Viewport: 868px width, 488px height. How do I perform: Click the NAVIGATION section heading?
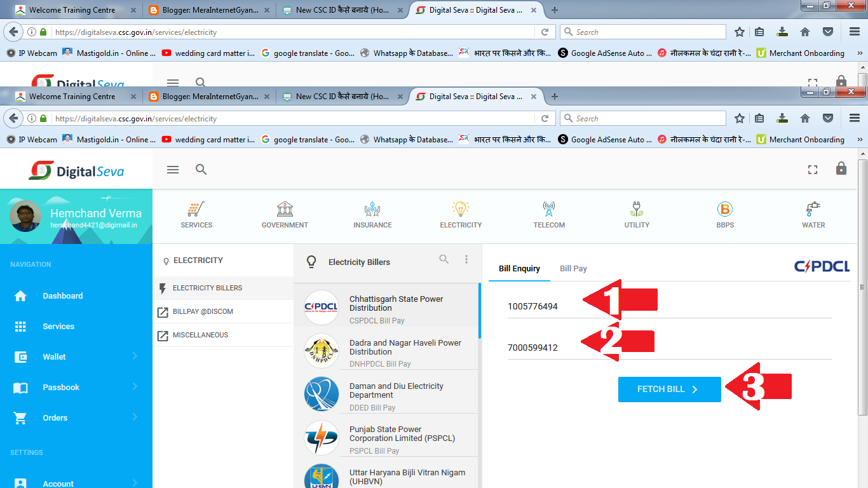click(31, 264)
